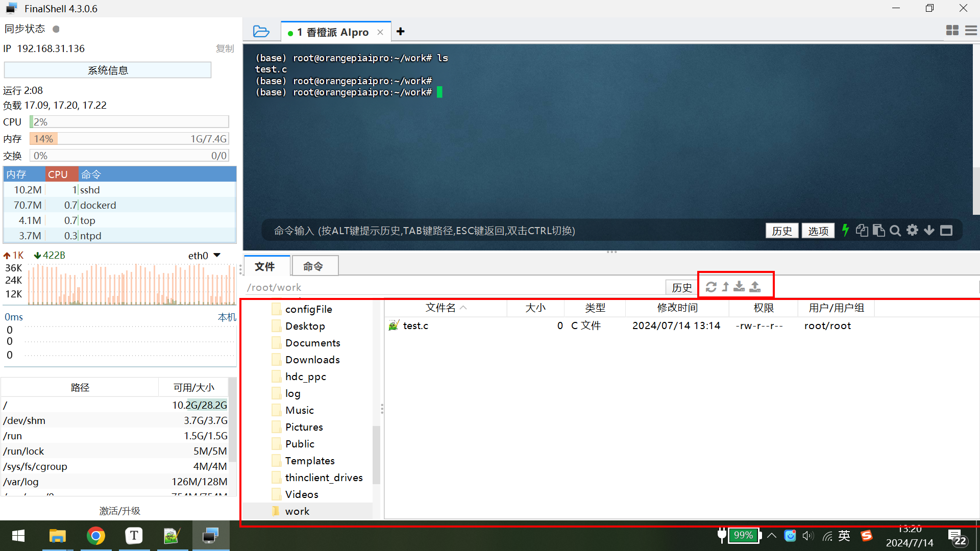The image size is (980, 551).
Task: Click the 选项 button in command bar
Action: tap(818, 231)
